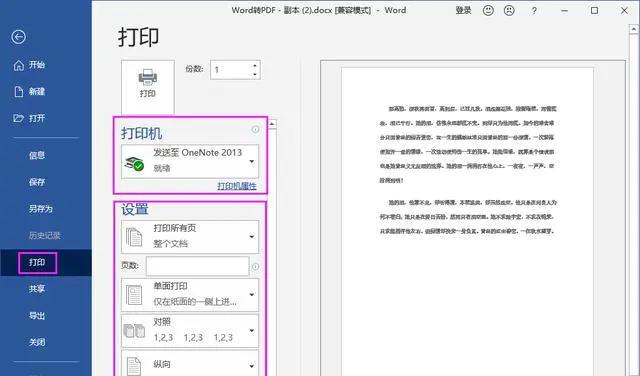Open the 打印所有页 dropdown
The image size is (640, 376).
[x=190, y=237]
